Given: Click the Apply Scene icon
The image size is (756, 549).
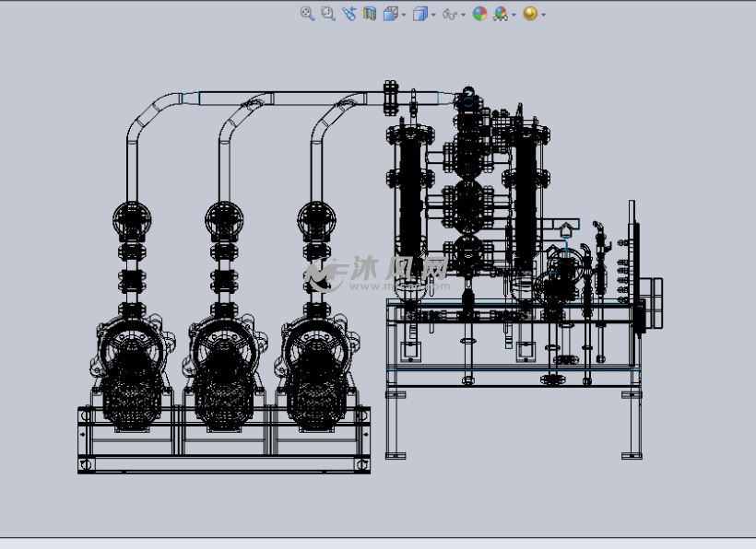Looking at the screenshot, I should 500,14.
